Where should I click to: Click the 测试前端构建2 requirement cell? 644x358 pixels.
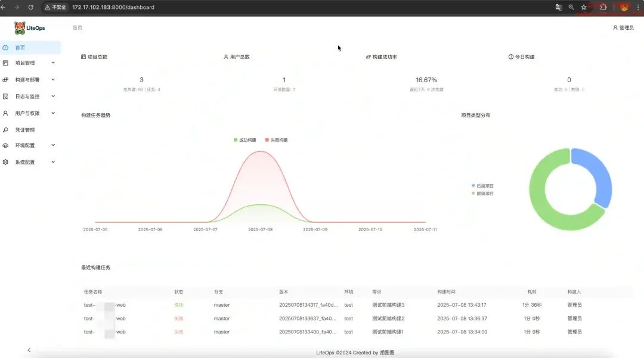388,319
